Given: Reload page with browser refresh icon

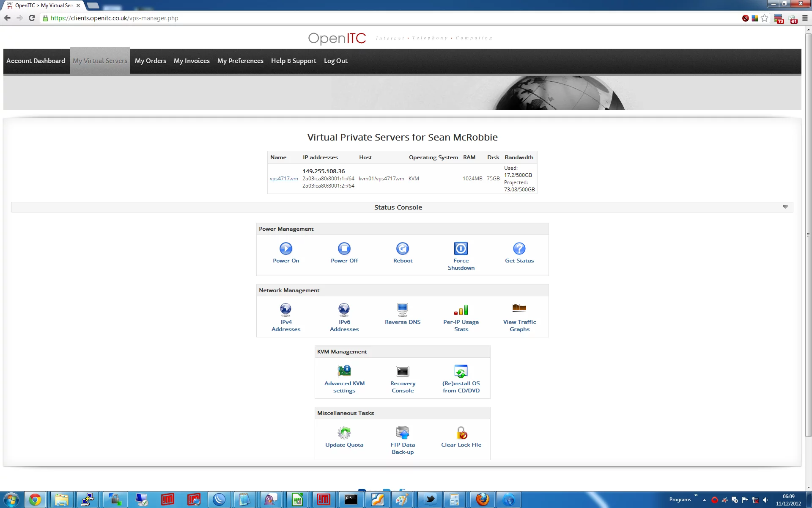Looking at the screenshot, I should (32, 18).
